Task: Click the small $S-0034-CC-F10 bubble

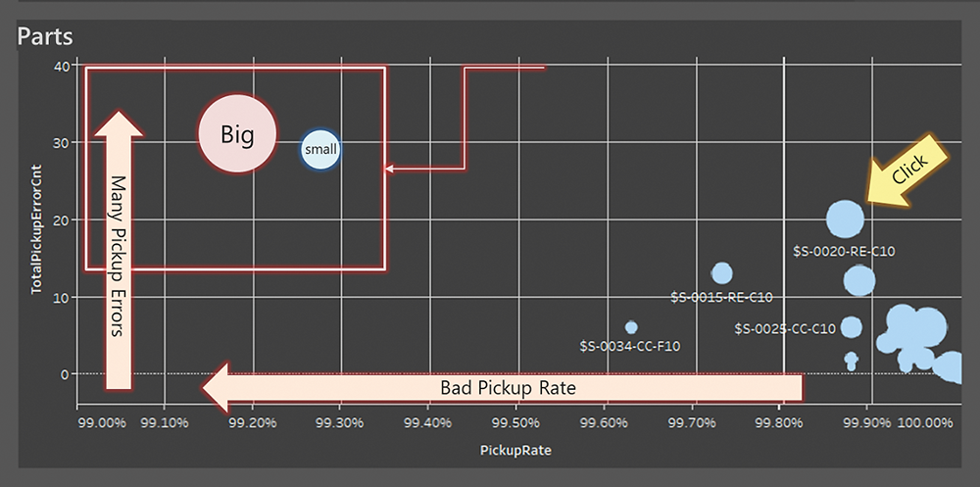Action: pos(631,327)
